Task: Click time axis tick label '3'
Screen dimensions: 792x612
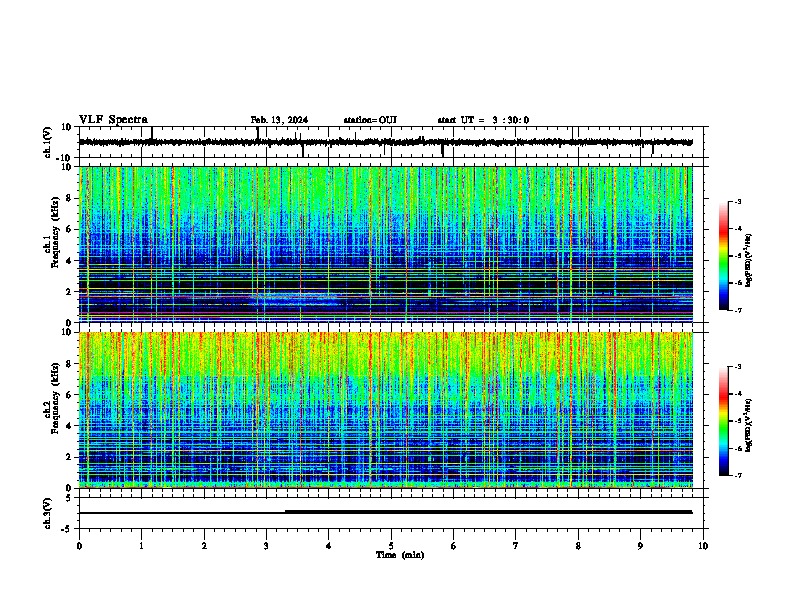Action: 266,546
